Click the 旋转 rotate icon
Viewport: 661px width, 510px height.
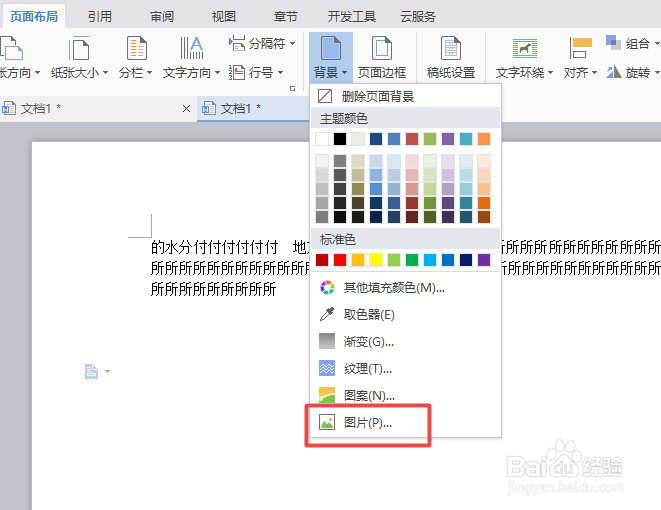tap(613, 72)
